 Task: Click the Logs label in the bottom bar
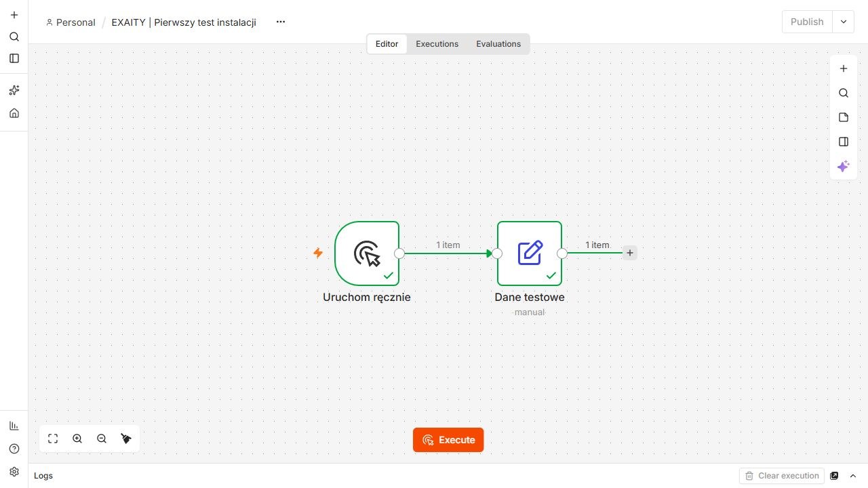pyautogui.click(x=43, y=476)
